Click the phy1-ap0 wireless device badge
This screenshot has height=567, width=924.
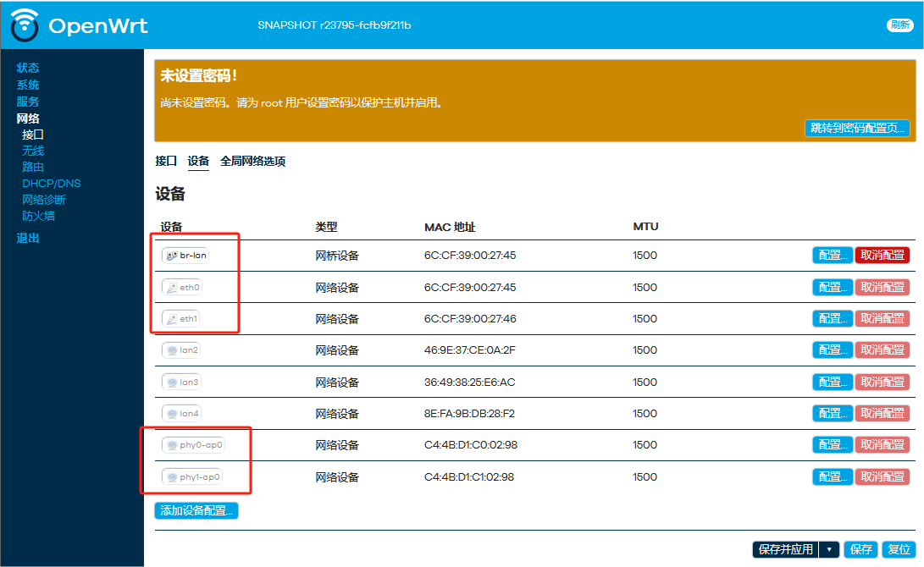[x=192, y=477]
